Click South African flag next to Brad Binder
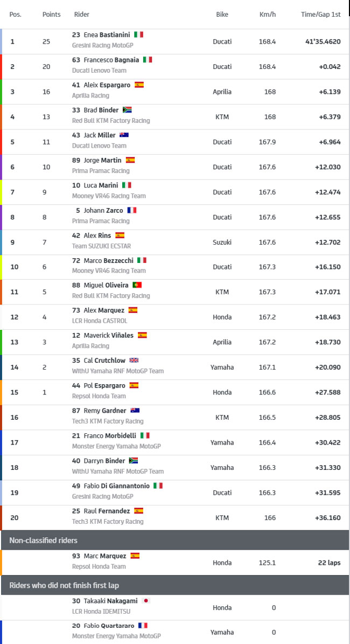The image size is (350, 644). [127, 110]
